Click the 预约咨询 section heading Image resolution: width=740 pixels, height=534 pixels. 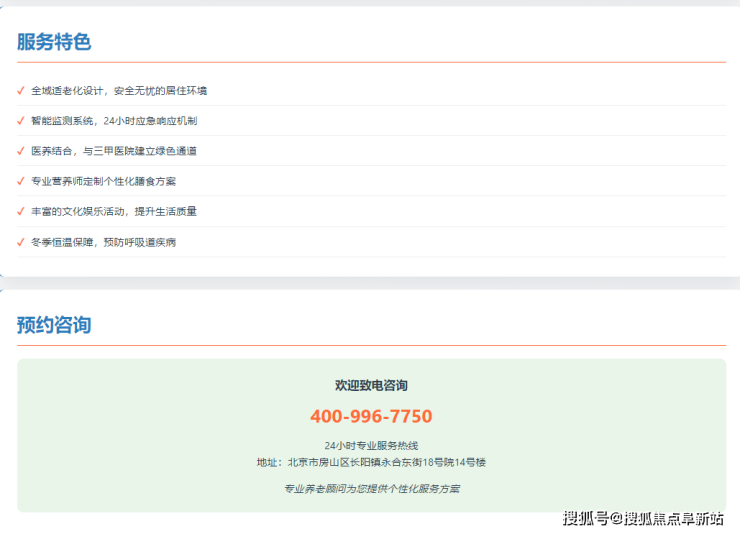pos(54,325)
